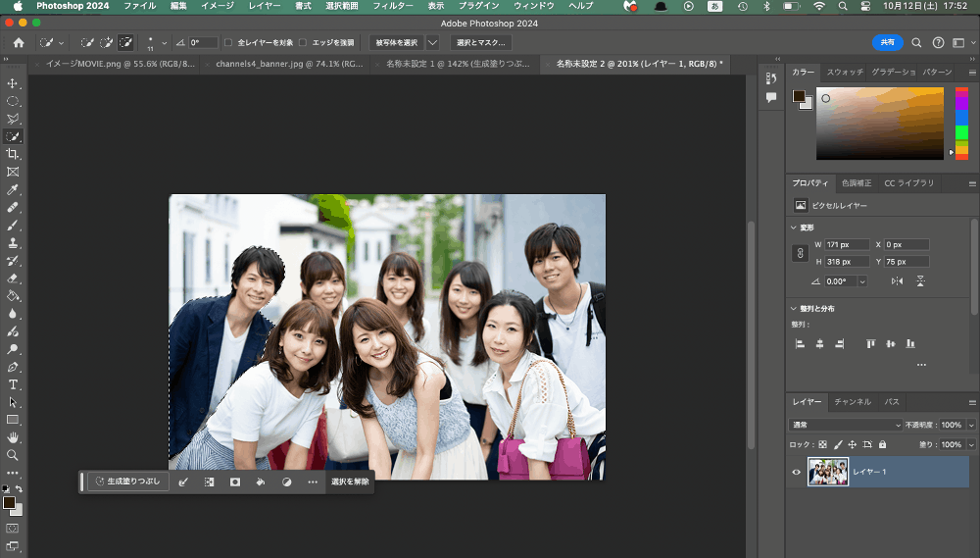Select the Zoom tool in toolbar
The width and height of the screenshot is (980, 558).
point(14,455)
